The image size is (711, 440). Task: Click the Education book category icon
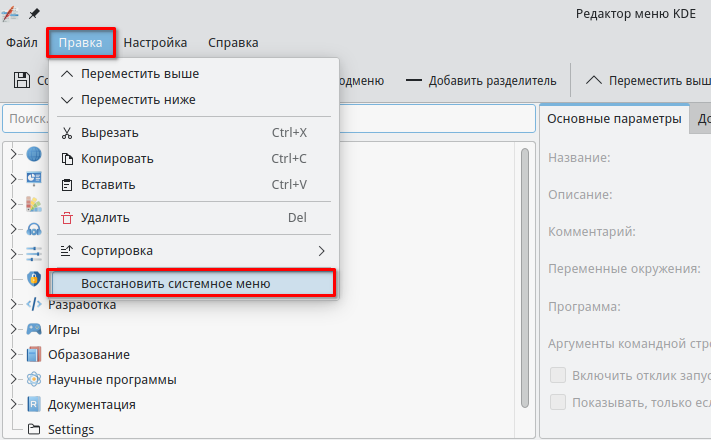[34, 354]
